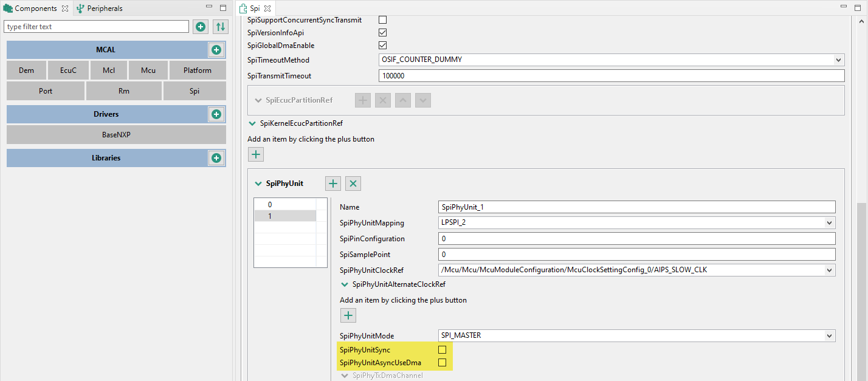Collapse the SpiPhyTxDmaChannel section
Viewport: 868px width, 381px height.
(x=345, y=376)
